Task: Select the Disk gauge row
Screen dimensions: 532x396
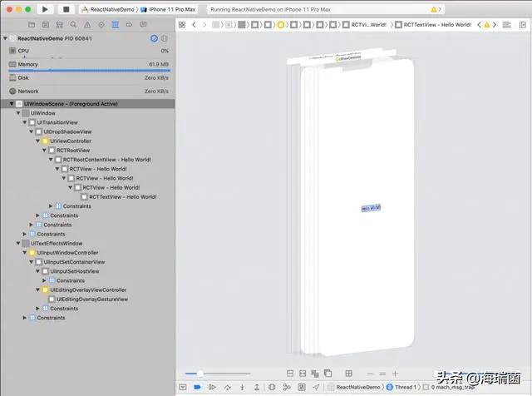Action: point(89,77)
